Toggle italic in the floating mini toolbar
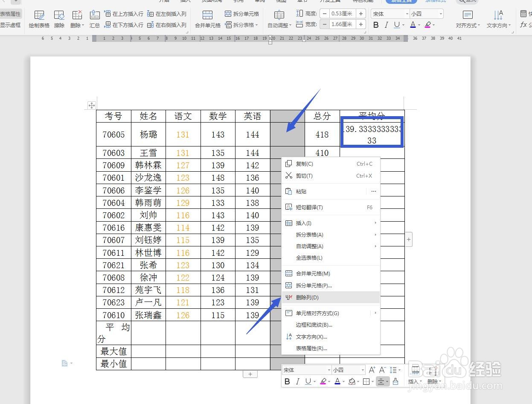The height and width of the screenshot is (404, 532). coord(297,381)
